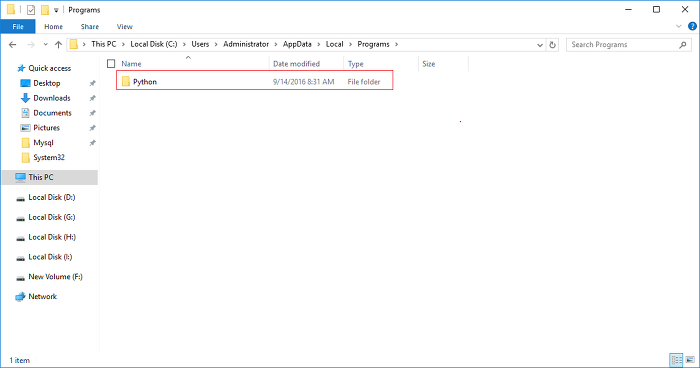The width and height of the screenshot is (700, 368).
Task: Open Local Disk (D:) in sidebar
Action: (52, 197)
